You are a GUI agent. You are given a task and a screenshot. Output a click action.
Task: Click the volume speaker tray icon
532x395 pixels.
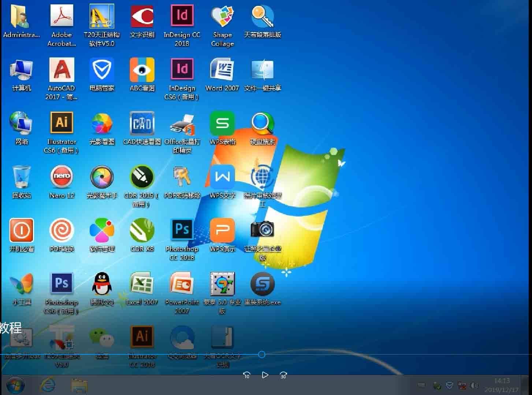(x=475, y=385)
